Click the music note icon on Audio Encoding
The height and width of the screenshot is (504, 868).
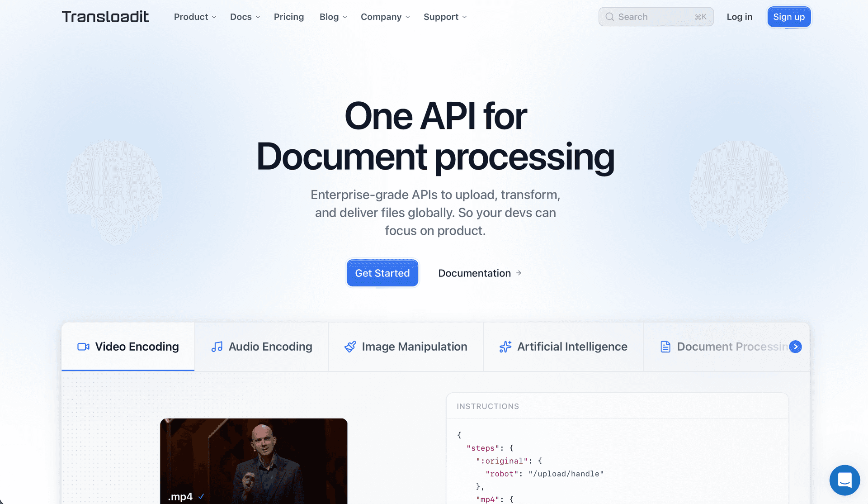(x=217, y=347)
